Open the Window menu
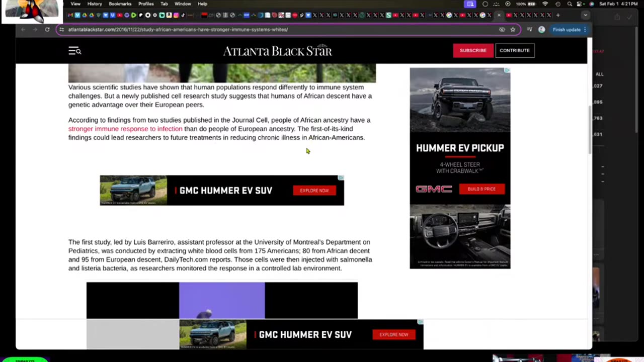The height and width of the screenshot is (362, 644). (x=183, y=4)
